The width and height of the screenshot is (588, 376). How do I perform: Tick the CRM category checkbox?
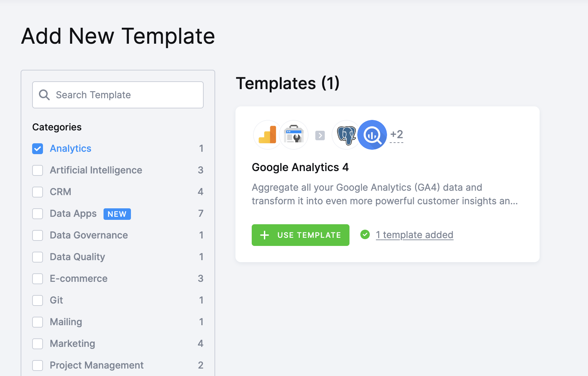38,192
